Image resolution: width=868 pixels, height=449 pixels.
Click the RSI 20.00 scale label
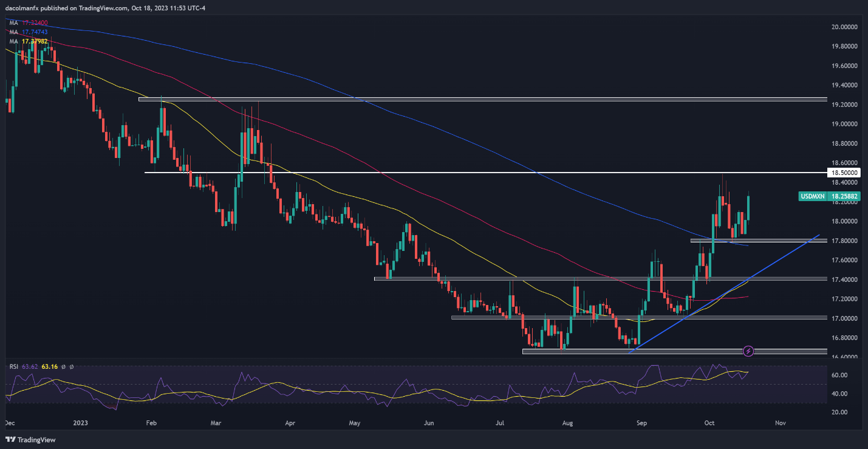click(x=840, y=413)
